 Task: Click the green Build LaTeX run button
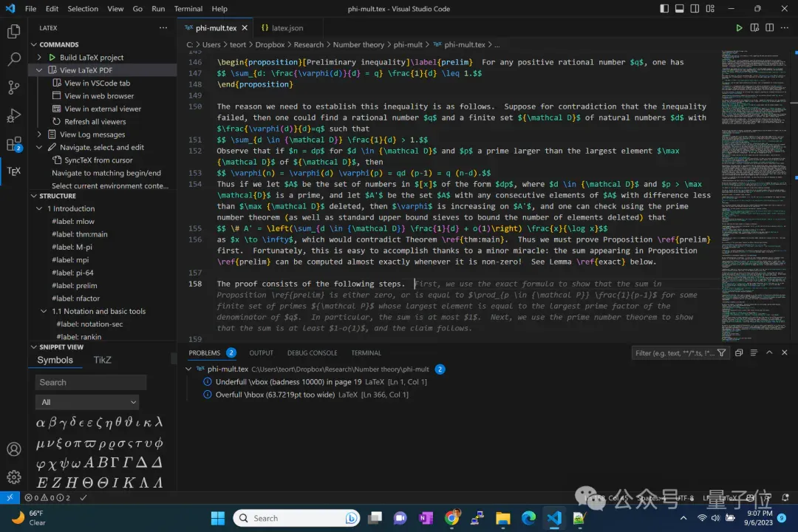739,28
